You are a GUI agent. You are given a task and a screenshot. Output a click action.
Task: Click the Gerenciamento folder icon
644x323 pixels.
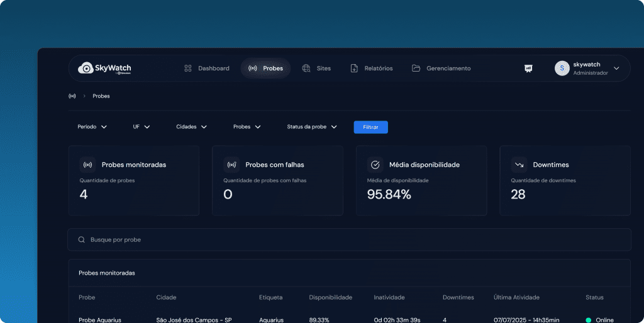(x=416, y=68)
